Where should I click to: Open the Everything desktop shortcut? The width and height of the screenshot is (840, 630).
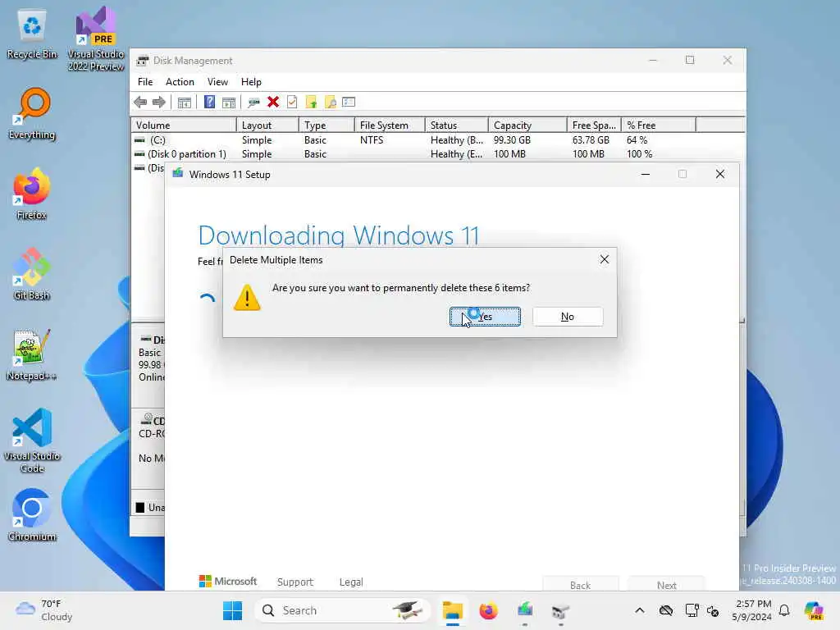click(32, 114)
